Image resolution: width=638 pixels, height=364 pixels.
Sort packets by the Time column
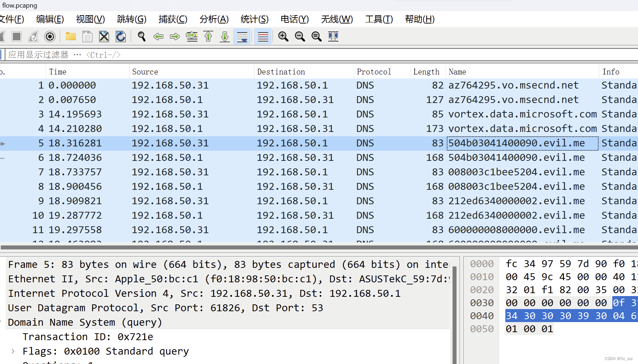(57, 71)
